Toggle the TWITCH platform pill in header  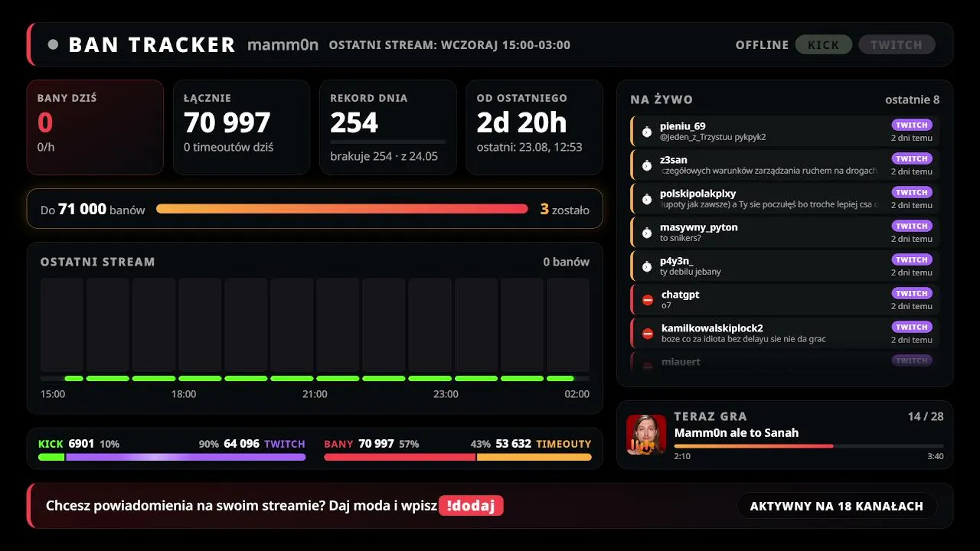pyautogui.click(x=897, y=44)
